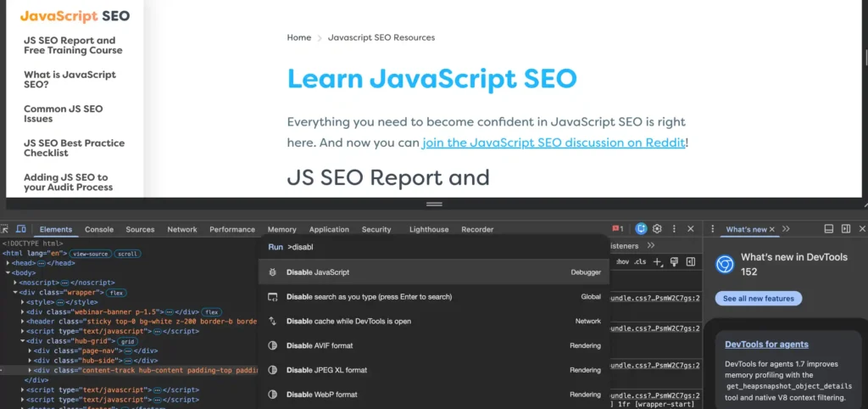The height and width of the screenshot is (409, 868).
Task: Click the view-source badge on html tag
Action: coord(90,254)
